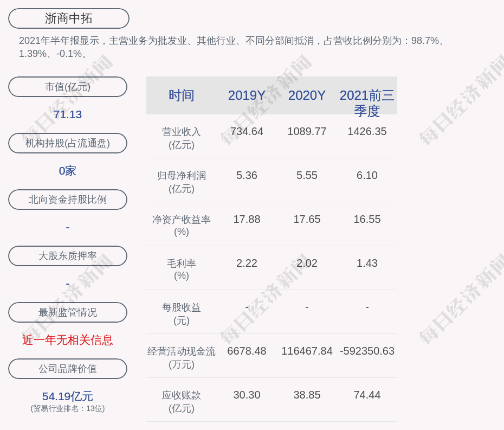Click the 经营活动现金流(万元) row label
This screenshot has width=504, height=430.
pyautogui.click(x=182, y=358)
